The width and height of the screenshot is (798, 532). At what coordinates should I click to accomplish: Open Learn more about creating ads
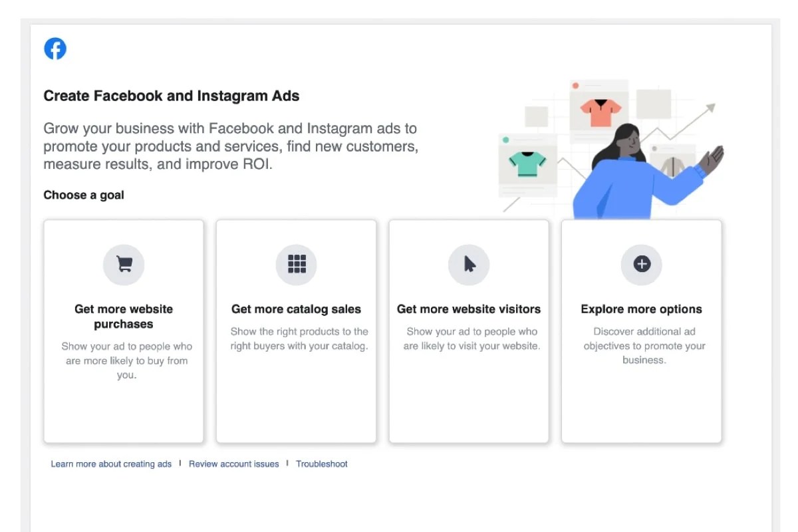coord(110,464)
